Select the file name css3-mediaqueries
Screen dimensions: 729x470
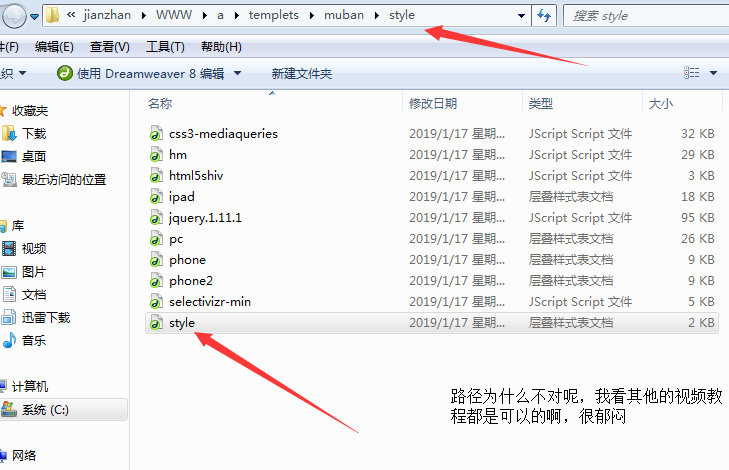point(223,134)
